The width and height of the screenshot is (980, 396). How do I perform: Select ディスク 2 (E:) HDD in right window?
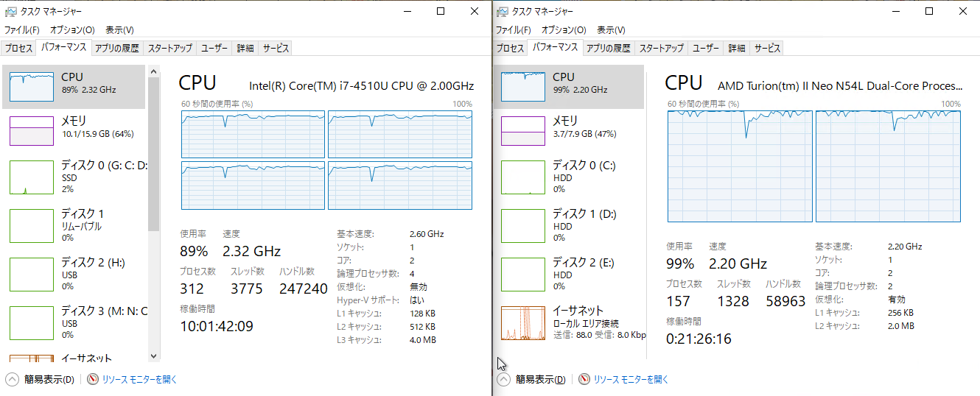pyautogui.click(x=569, y=274)
